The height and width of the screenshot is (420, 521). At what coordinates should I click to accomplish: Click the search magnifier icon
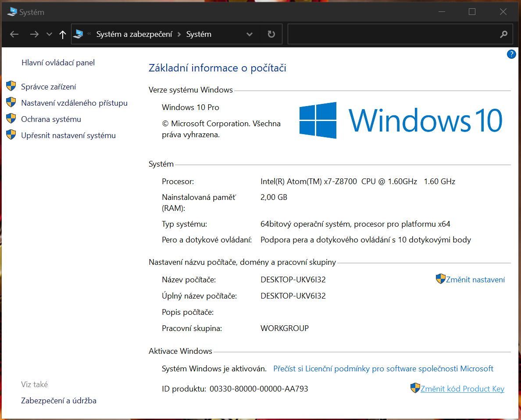(504, 34)
